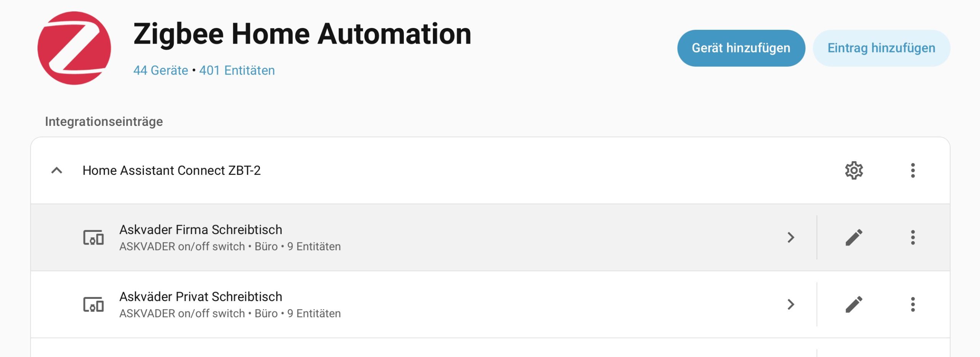
Task: Collapse the Home Assistant Connect ZBT-2 entry
Action: (x=57, y=170)
